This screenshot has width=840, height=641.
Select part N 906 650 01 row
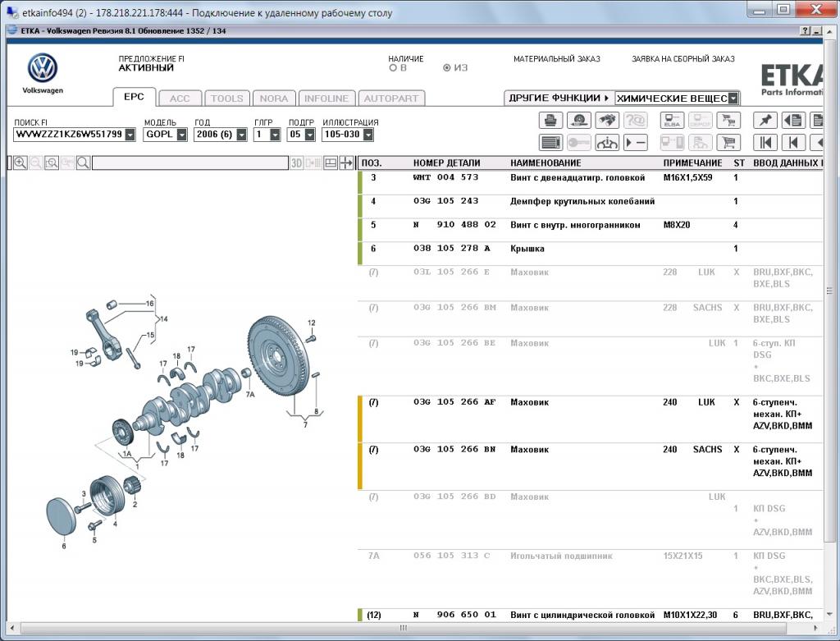pos(591,615)
